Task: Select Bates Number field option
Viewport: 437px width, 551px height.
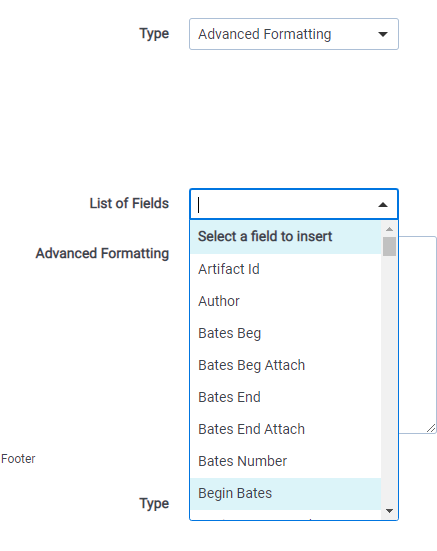Action: pyautogui.click(x=286, y=461)
